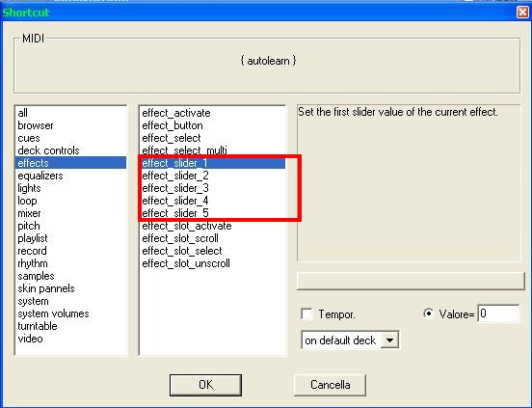Click the Valore value input field

(x=498, y=313)
